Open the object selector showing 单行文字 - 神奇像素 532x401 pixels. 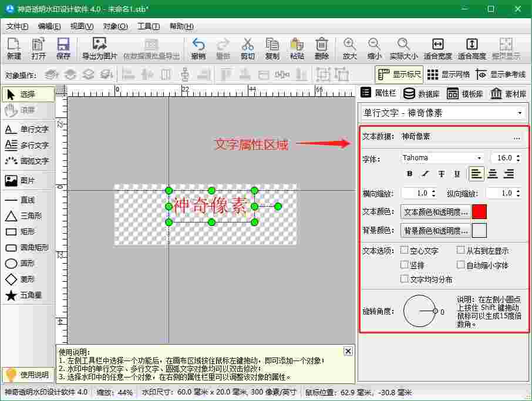[444, 112]
